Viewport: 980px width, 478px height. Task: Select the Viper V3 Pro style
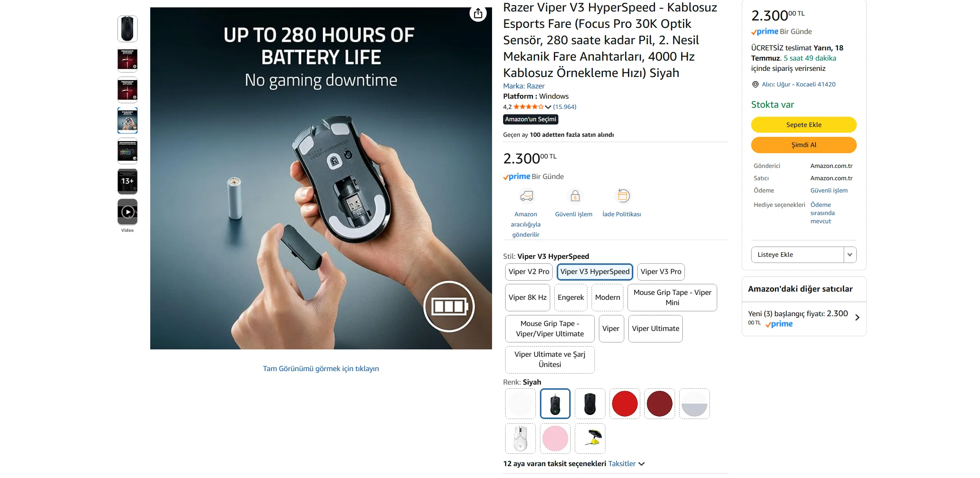point(661,272)
